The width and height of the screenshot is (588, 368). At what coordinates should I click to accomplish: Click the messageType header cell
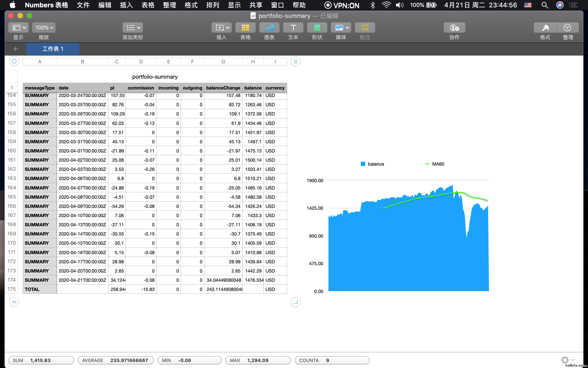coord(40,88)
